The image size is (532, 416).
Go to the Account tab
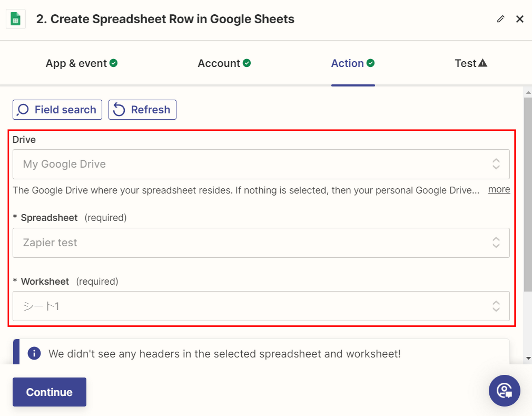coord(219,64)
